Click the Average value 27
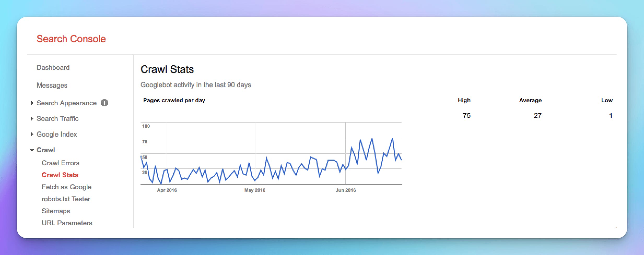 click(x=537, y=116)
